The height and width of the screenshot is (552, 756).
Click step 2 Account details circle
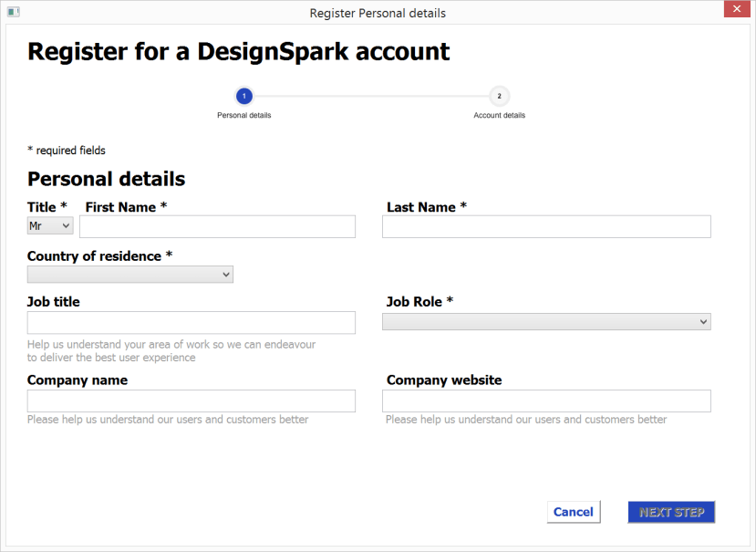pos(499,96)
